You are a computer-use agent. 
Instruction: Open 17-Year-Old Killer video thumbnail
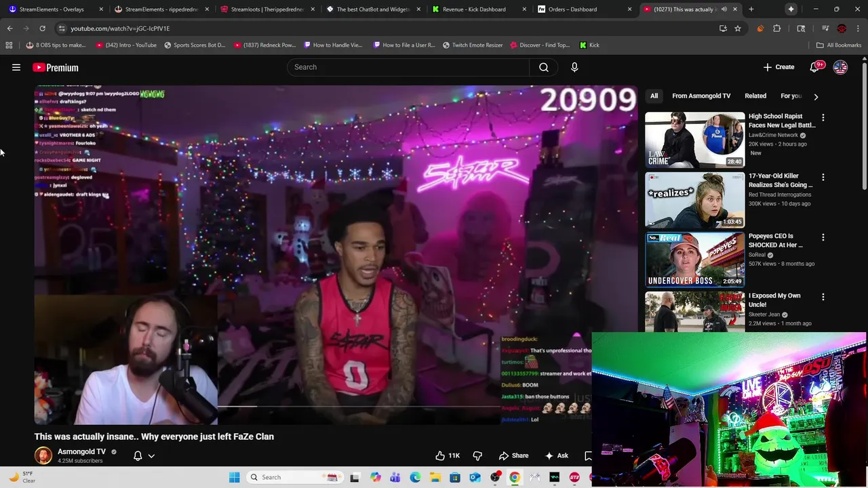694,199
